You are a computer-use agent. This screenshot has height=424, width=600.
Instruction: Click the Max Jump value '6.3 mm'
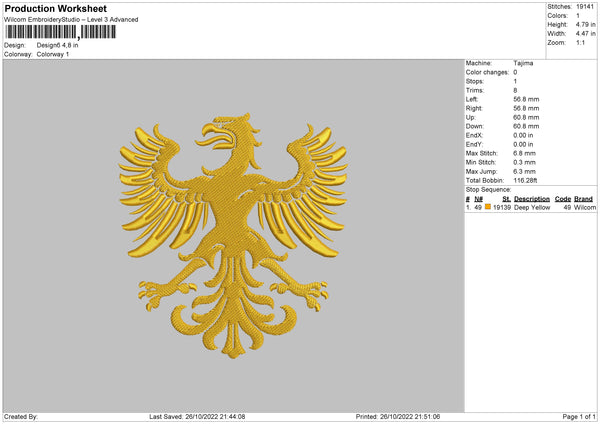coord(525,172)
